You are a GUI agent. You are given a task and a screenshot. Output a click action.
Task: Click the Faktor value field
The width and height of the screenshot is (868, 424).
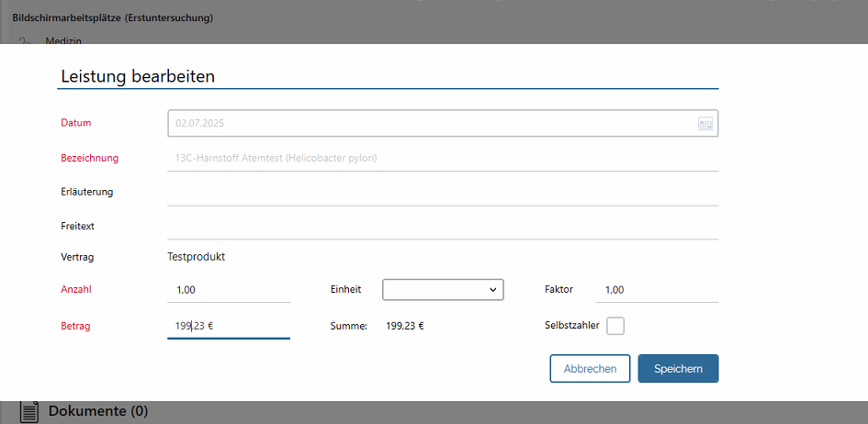point(657,290)
